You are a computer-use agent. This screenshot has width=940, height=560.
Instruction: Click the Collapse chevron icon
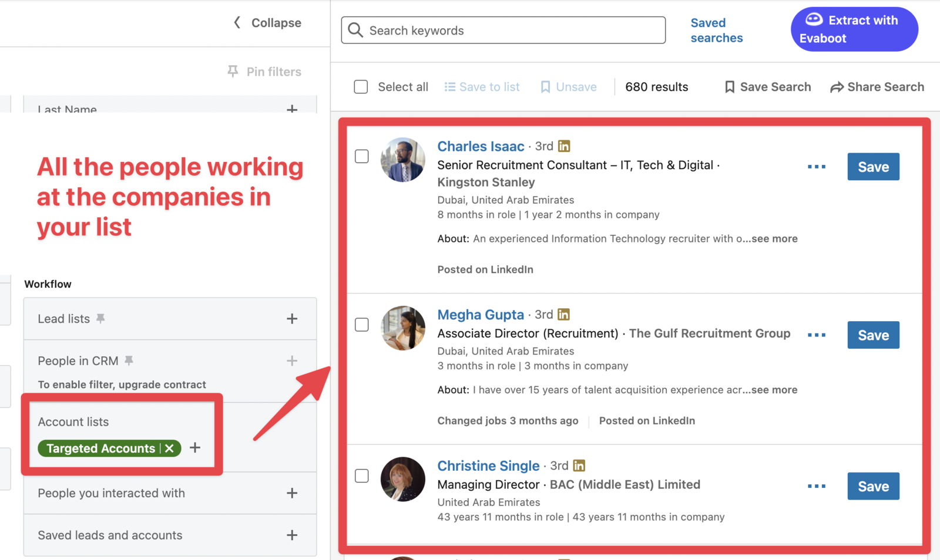237,22
